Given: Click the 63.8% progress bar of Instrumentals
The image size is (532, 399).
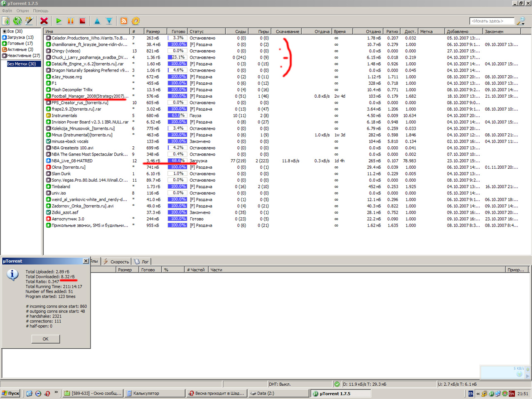Looking at the screenshot, I should [x=177, y=116].
